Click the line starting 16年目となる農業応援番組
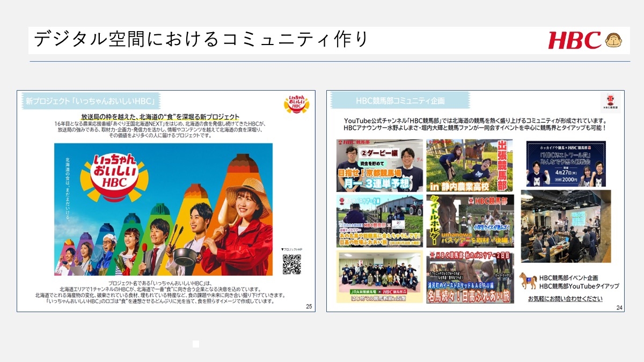The height and width of the screenshot is (362, 644). pyautogui.click(x=160, y=124)
